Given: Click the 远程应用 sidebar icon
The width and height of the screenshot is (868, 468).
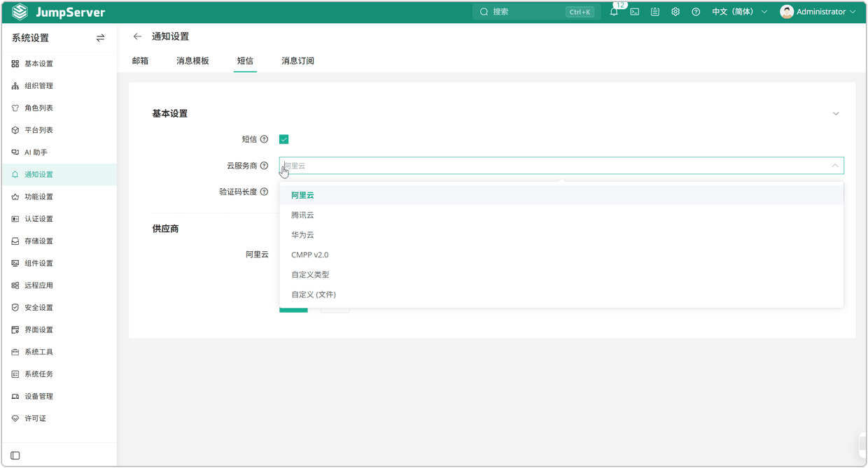Looking at the screenshot, I should [15, 285].
